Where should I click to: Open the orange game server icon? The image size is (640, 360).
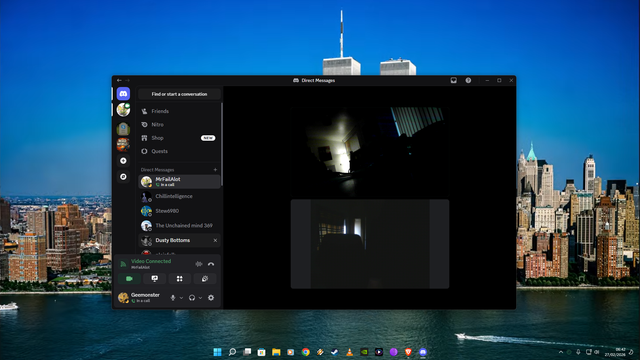pyautogui.click(x=123, y=144)
